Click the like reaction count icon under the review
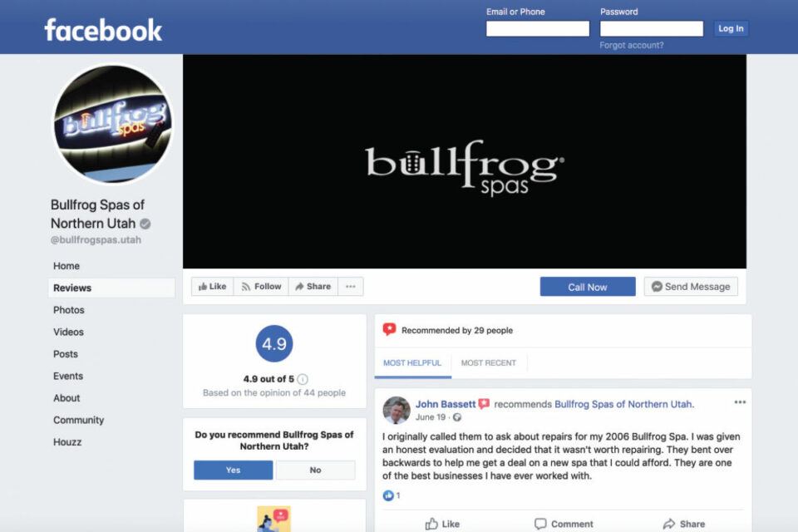 tap(388, 495)
